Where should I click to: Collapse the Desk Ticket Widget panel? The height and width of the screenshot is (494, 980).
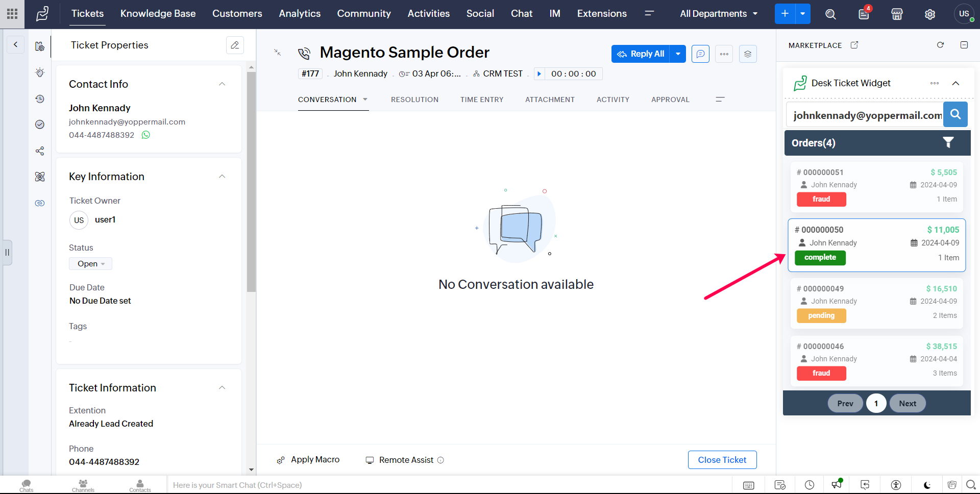pos(955,83)
